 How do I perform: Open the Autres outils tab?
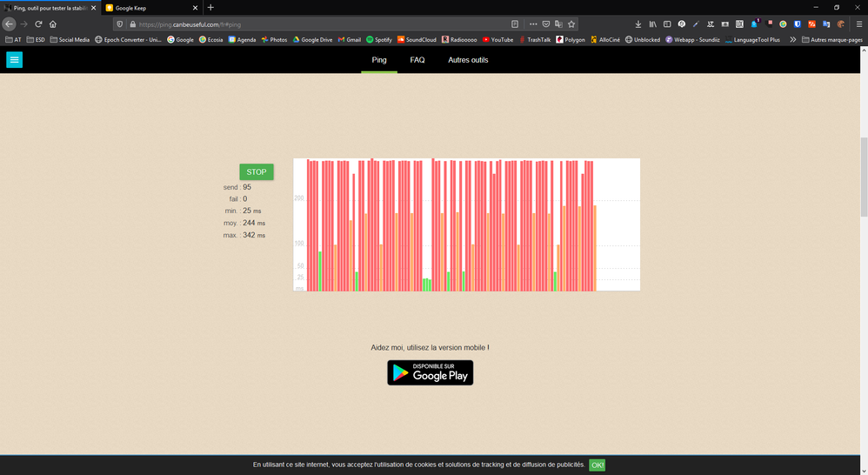pos(468,60)
